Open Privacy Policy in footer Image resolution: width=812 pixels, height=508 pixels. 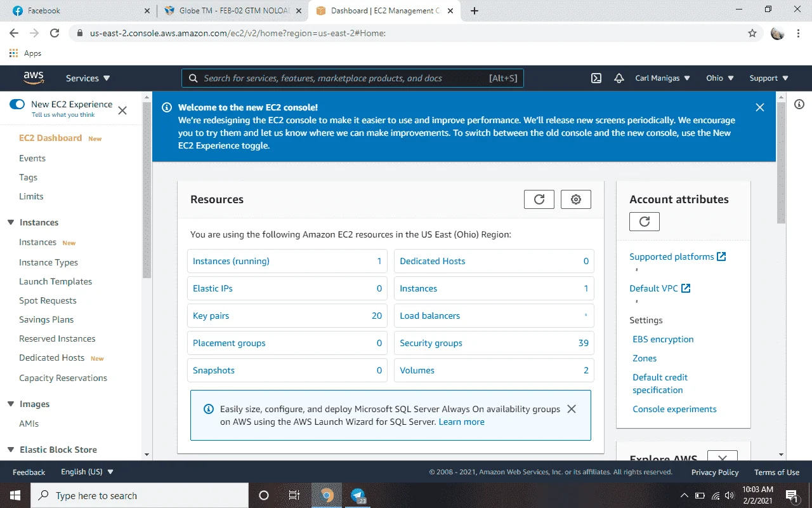pos(715,472)
